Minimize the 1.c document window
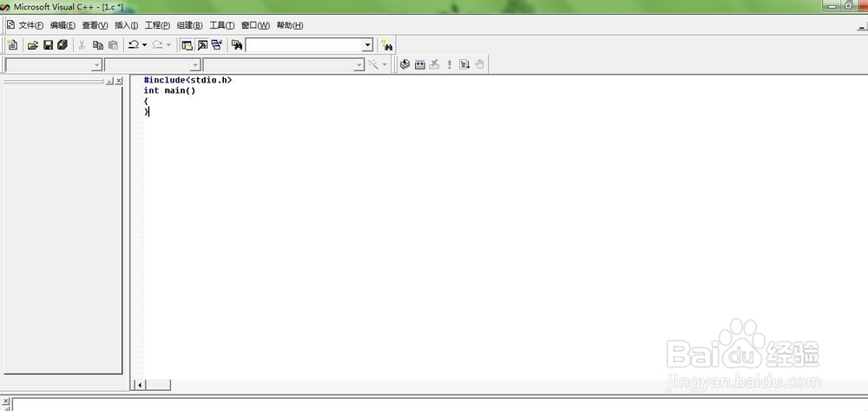Viewport: 868px width, 411px height. (862, 26)
